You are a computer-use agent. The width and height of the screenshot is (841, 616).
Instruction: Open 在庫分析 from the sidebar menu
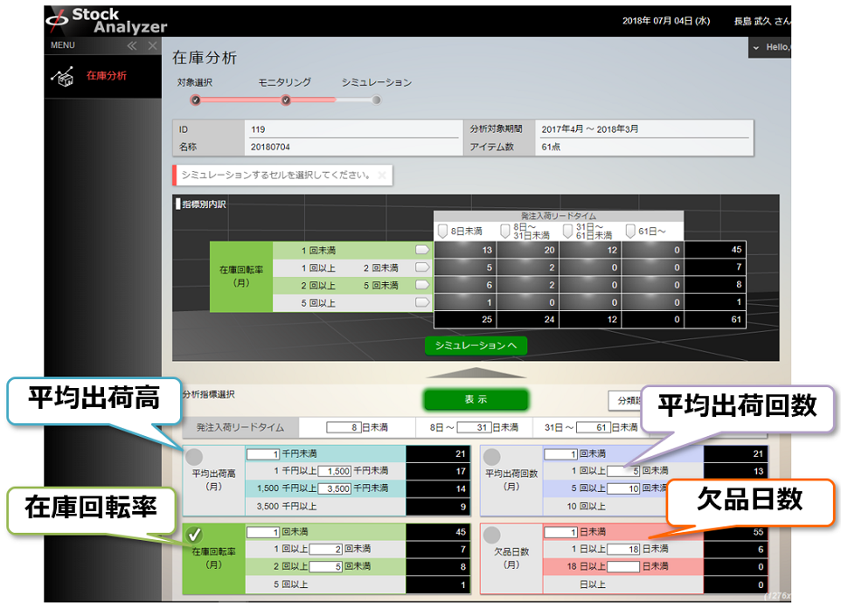tap(106, 76)
